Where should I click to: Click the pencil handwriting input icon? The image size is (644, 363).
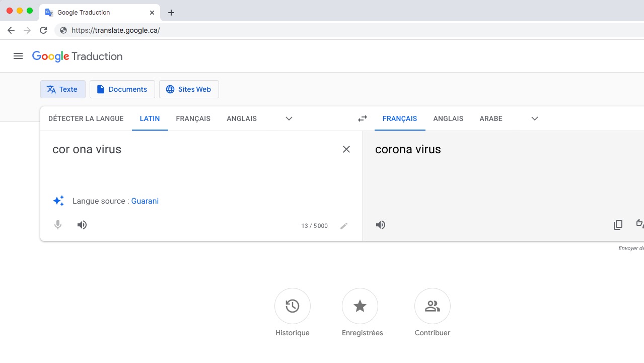[344, 226]
